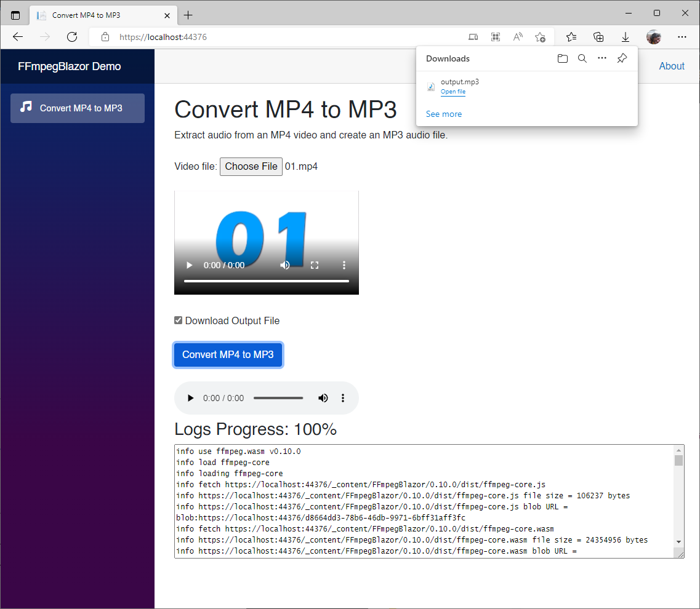Select Convert MP4 to MP3 sidebar item
The image size is (700, 609).
pyautogui.click(x=78, y=108)
